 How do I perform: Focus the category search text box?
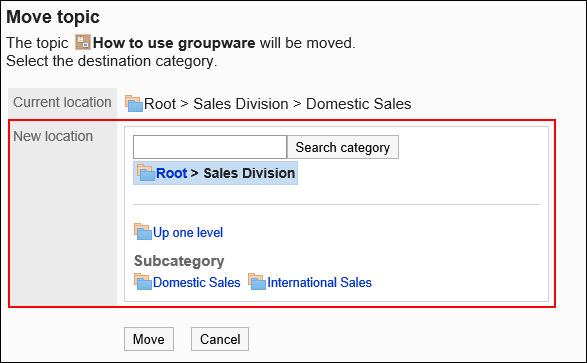pos(210,147)
